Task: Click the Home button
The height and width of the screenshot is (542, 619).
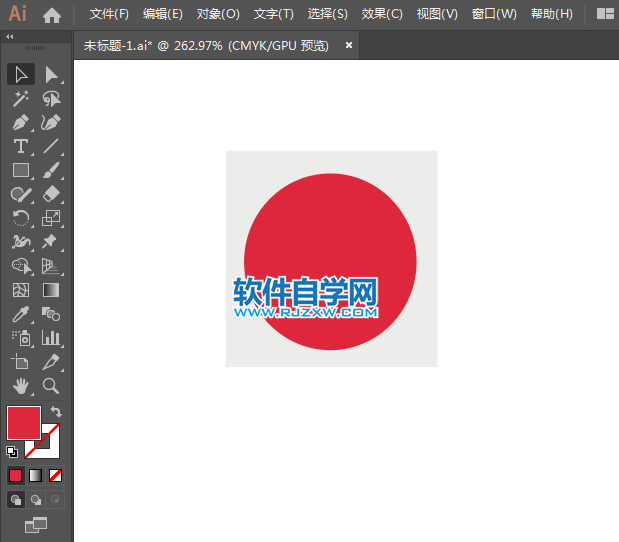Action: (x=52, y=14)
